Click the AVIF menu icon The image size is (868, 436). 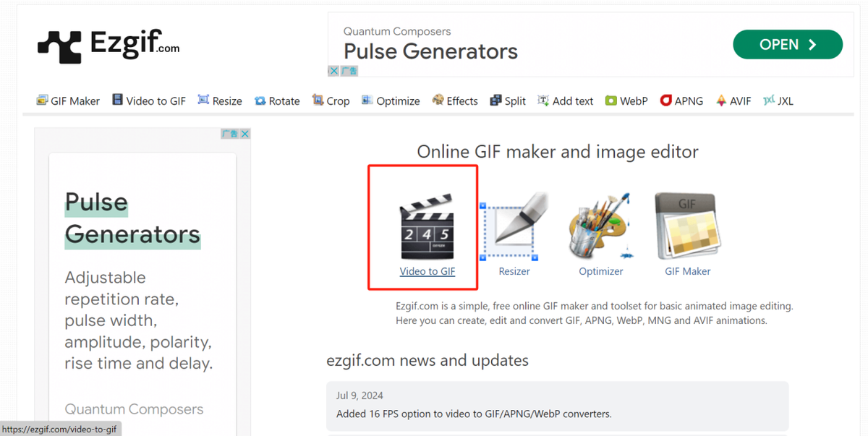click(x=721, y=101)
